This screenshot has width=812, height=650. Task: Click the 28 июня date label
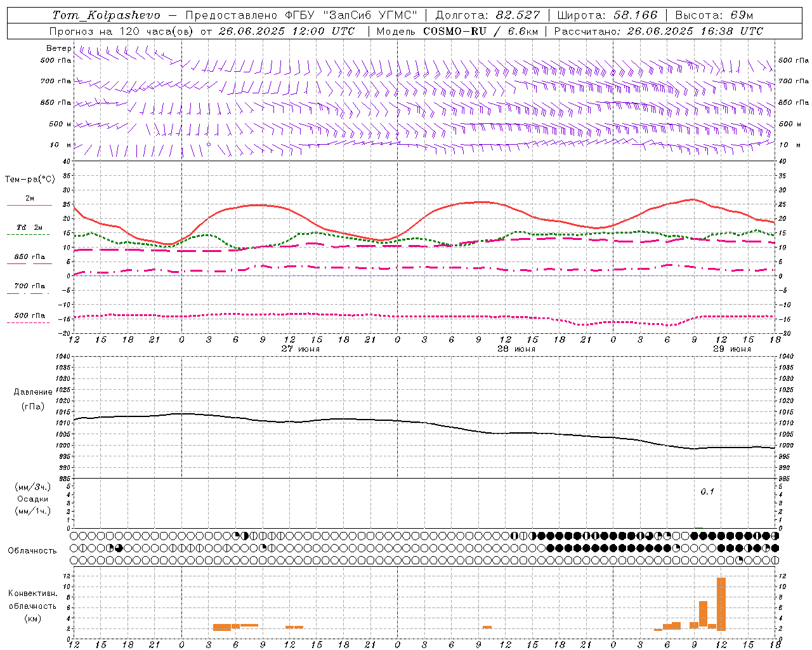[x=516, y=349]
